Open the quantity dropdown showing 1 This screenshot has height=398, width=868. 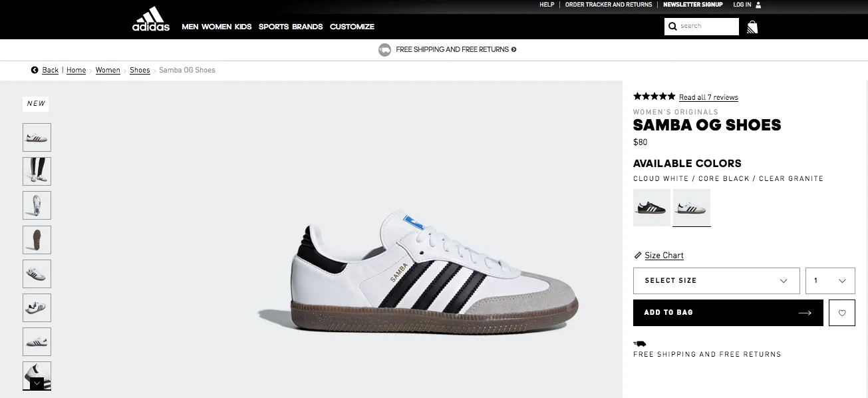point(830,281)
